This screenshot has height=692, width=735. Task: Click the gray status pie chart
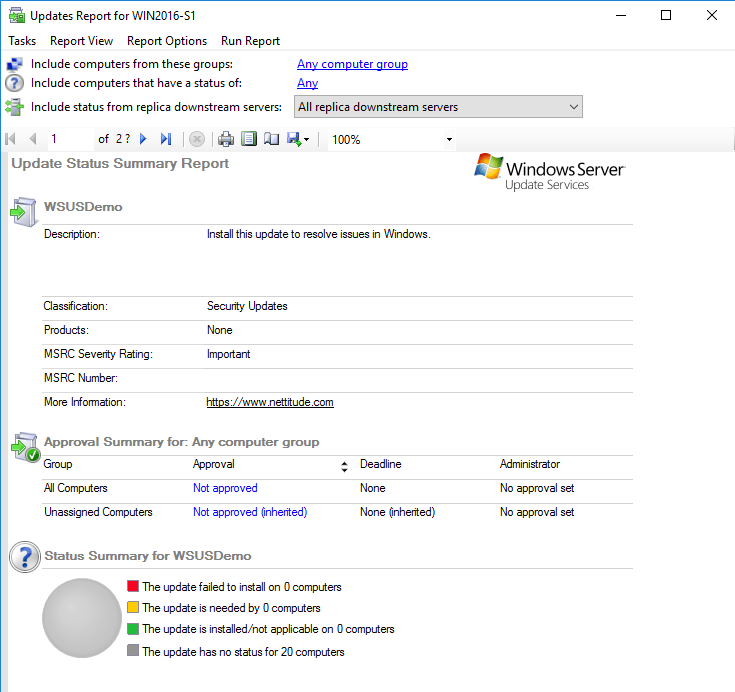pos(82,618)
